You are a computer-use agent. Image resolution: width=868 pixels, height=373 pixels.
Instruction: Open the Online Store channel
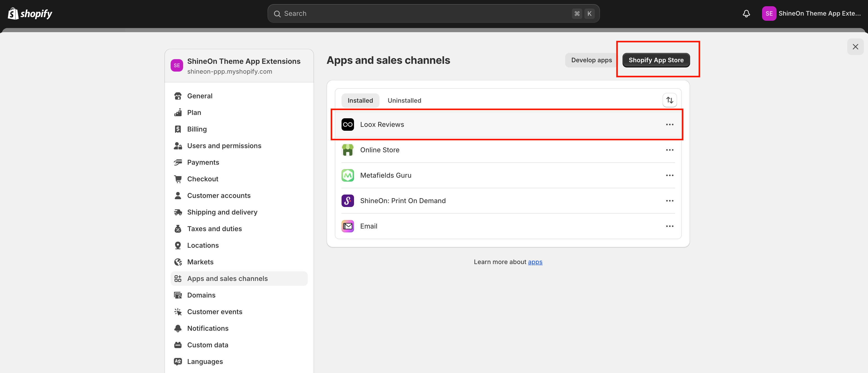pyautogui.click(x=508, y=150)
